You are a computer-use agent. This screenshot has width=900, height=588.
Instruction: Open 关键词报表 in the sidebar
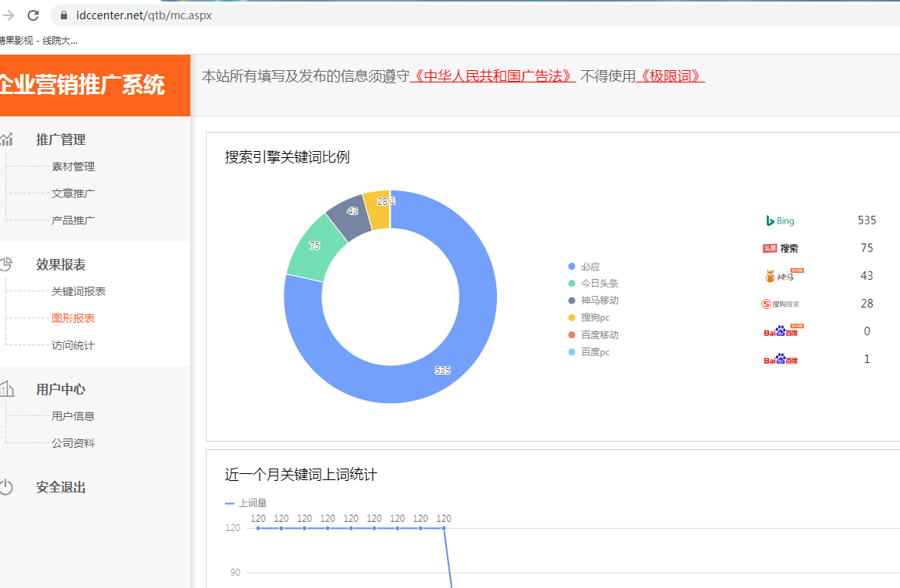[79, 291]
